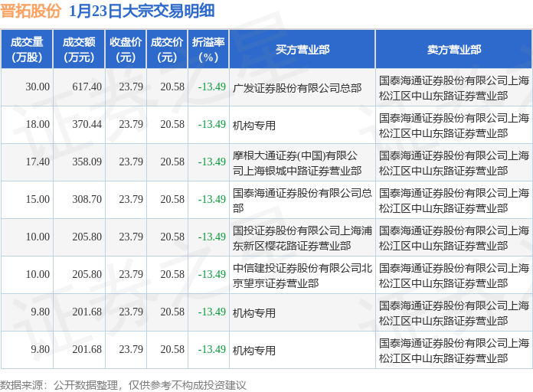Click the 1月23日大宗交易明细 title text

click(142, 11)
